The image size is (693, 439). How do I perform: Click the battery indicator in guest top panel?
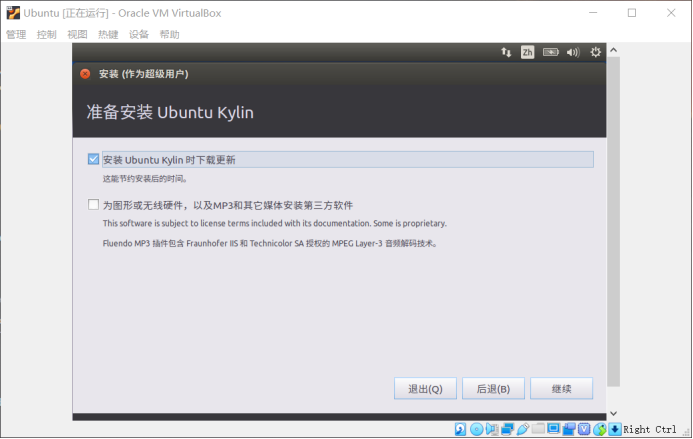[x=550, y=52]
